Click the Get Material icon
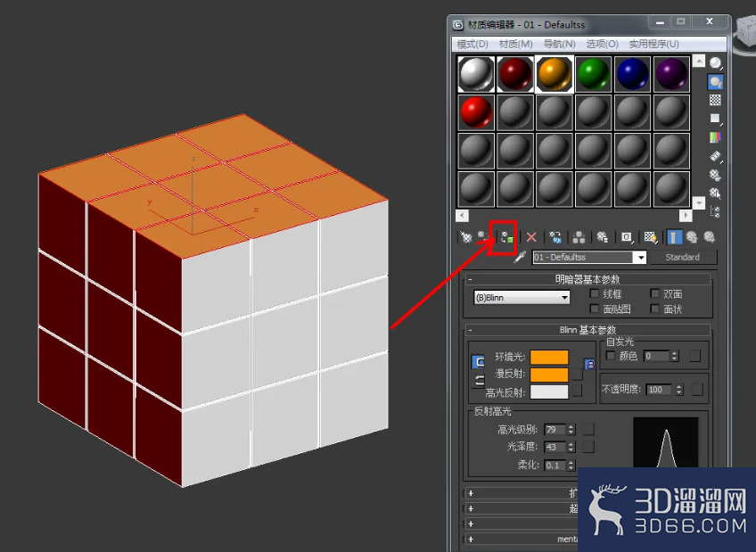Image resolution: width=756 pixels, height=552 pixels. [465, 237]
